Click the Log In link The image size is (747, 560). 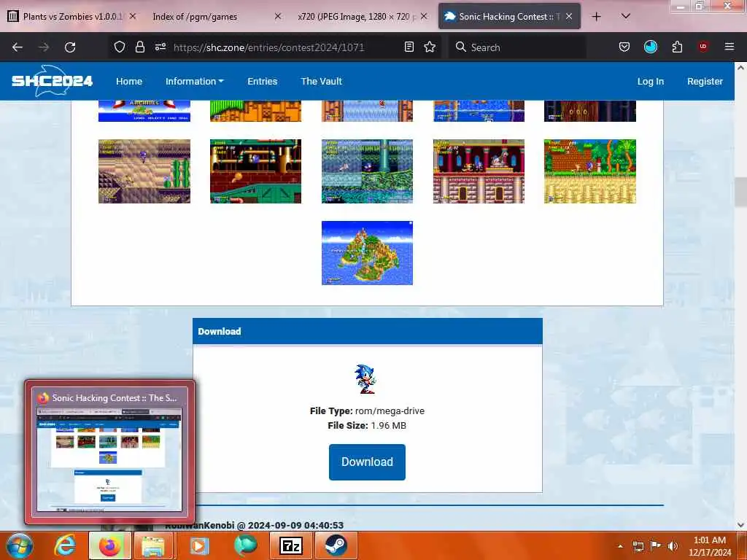(x=650, y=82)
